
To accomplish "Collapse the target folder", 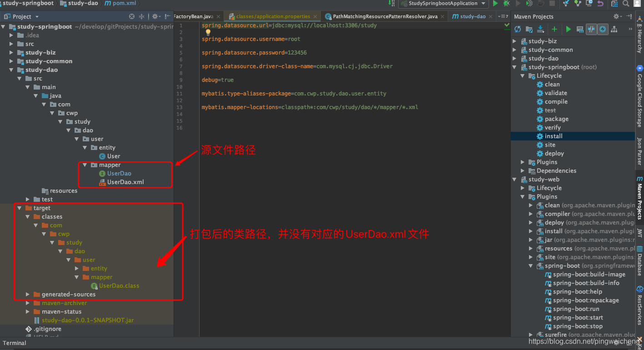I will pos(20,208).
